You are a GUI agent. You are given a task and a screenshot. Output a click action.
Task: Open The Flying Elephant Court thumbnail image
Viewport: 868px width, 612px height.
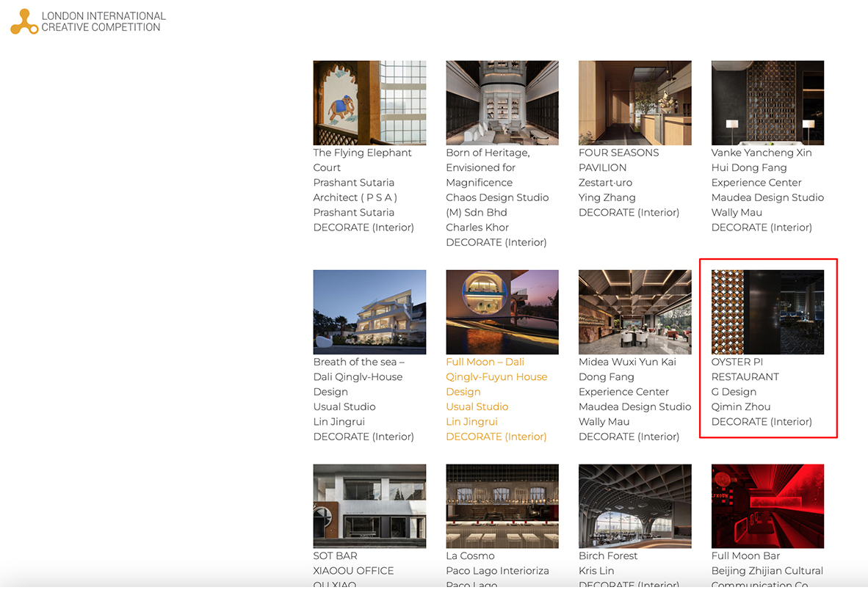coord(369,103)
